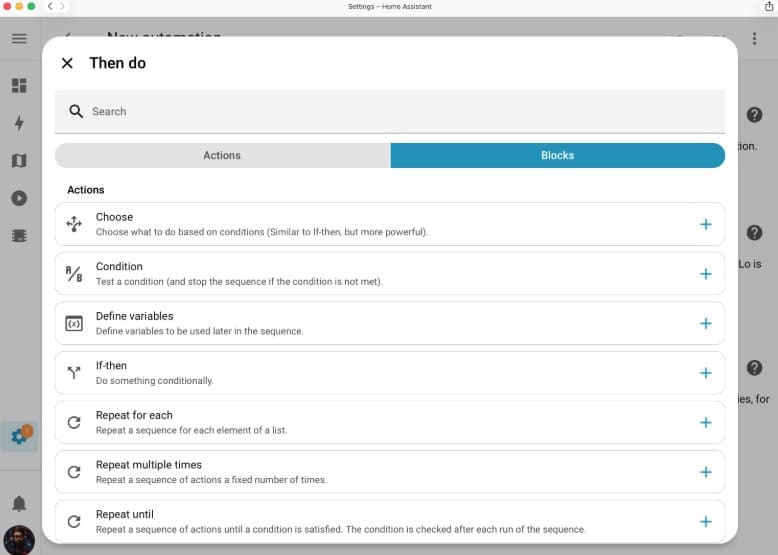This screenshot has width=778, height=555.
Task: Click plus icon next to Repeat until
Action: tap(705, 521)
